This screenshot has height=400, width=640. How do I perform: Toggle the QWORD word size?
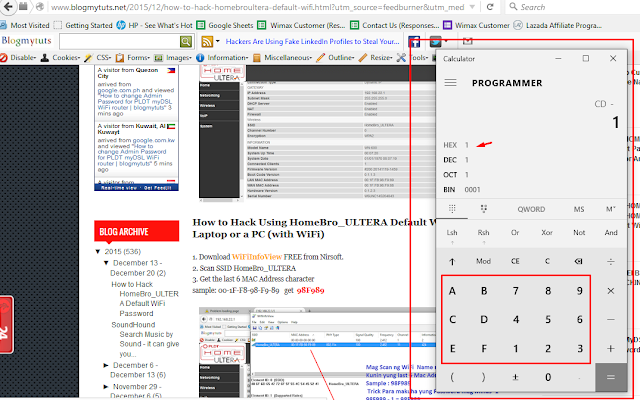(x=531, y=209)
